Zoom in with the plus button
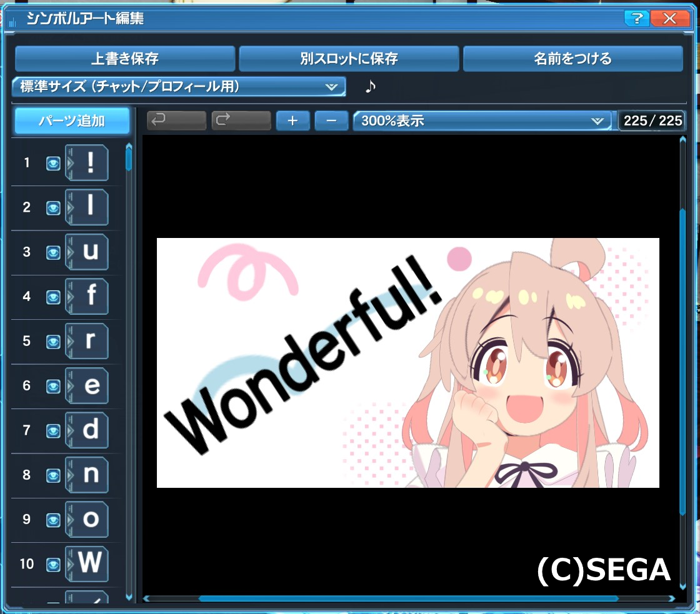Image resolution: width=700 pixels, height=614 pixels. coord(293,121)
